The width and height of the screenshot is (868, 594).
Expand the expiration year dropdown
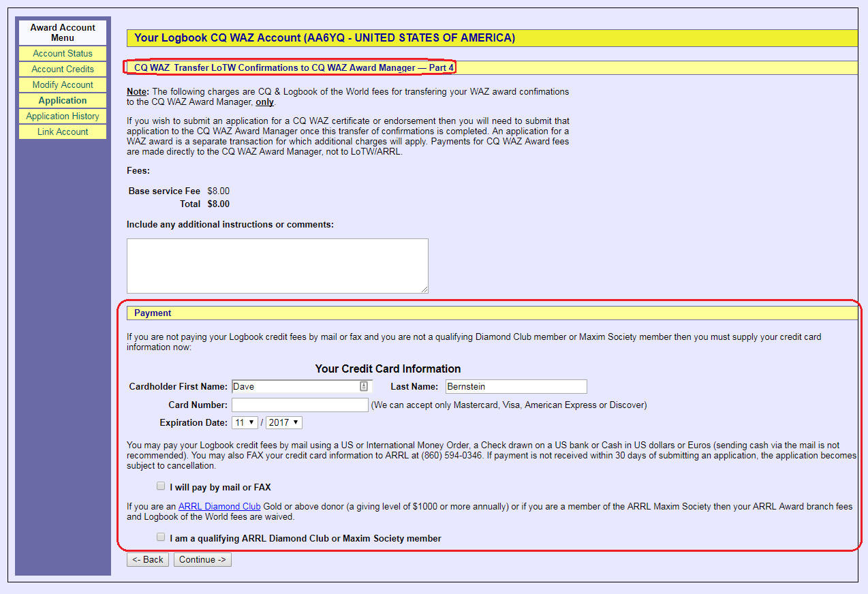click(x=284, y=422)
